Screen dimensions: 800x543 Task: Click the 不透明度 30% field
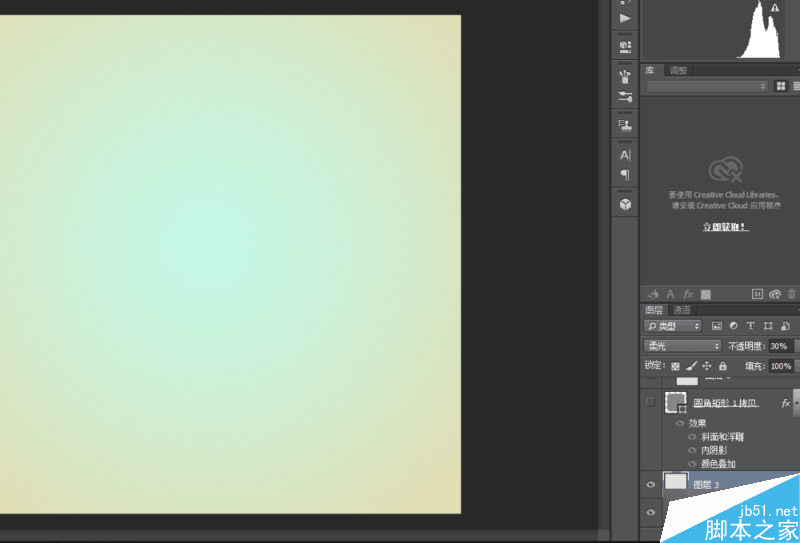[781, 346]
